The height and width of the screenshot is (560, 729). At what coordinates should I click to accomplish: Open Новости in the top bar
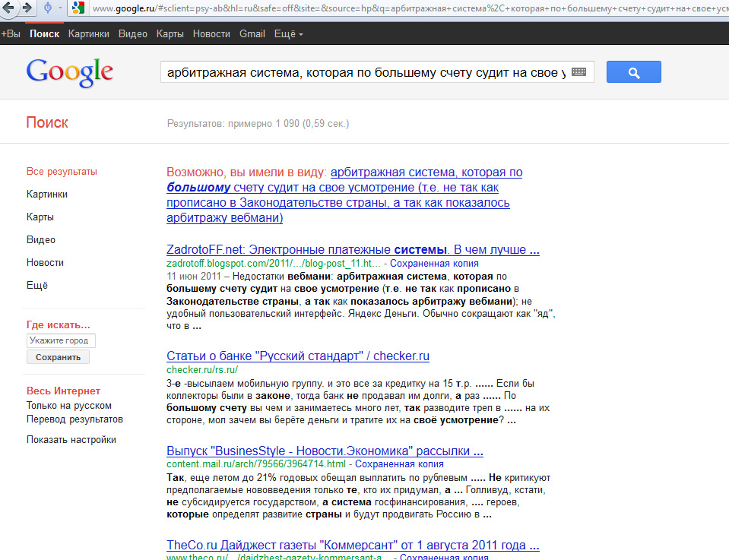coord(211,34)
